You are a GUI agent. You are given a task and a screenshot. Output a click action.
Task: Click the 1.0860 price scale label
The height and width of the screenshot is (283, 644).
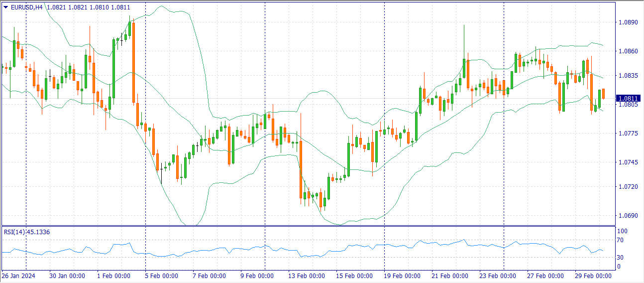(626, 51)
